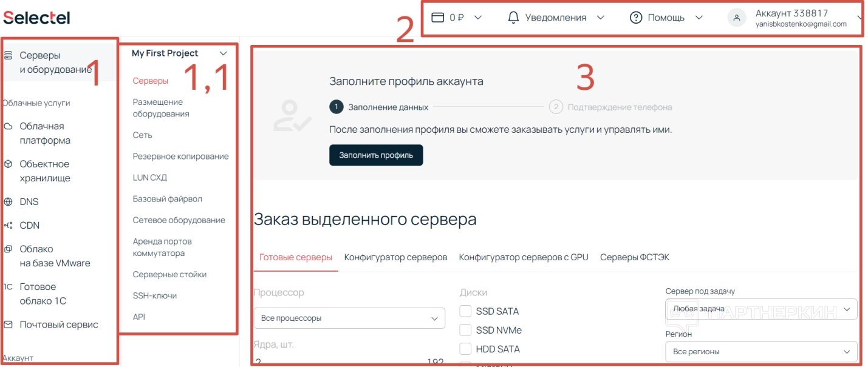Click the Заполнить профиль button
This screenshot has height=367, width=868.
pyautogui.click(x=376, y=155)
